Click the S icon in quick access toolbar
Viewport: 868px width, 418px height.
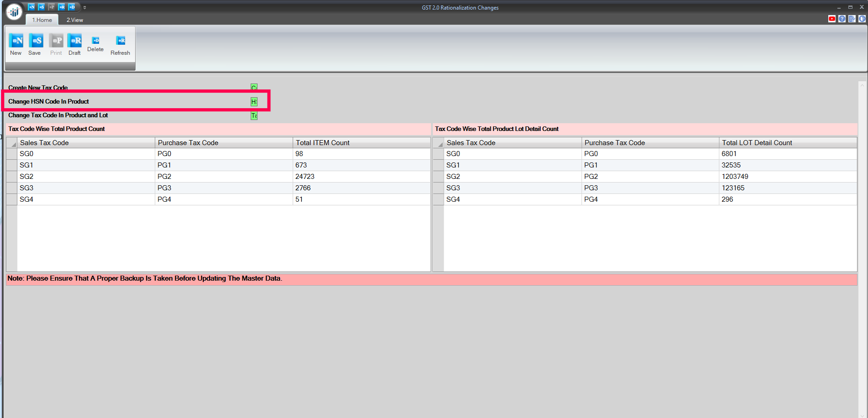42,7
